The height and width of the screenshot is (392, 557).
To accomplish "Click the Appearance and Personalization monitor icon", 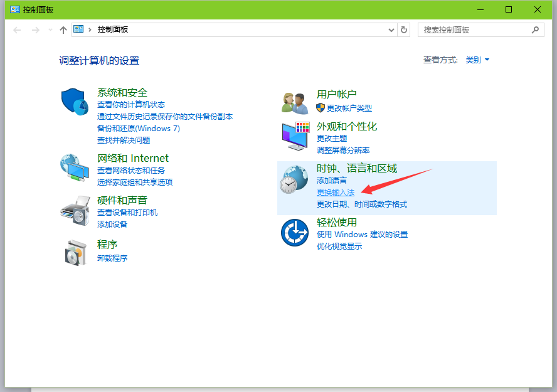I will [x=295, y=136].
